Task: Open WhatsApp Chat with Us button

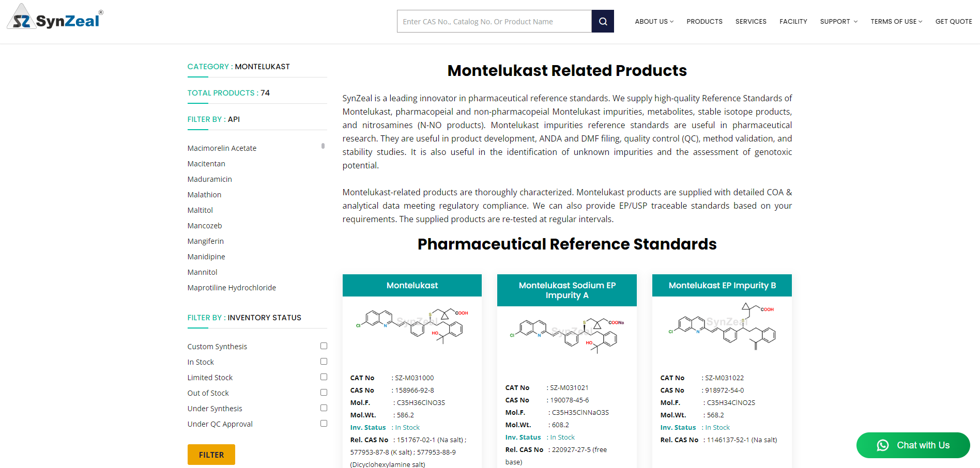Action: pyautogui.click(x=913, y=445)
